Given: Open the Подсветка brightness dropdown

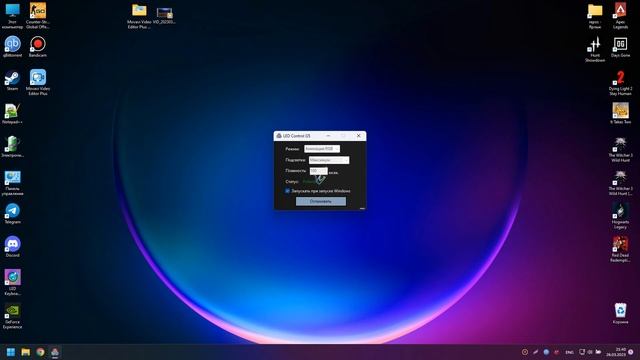Looking at the screenshot, I should [x=329, y=160].
